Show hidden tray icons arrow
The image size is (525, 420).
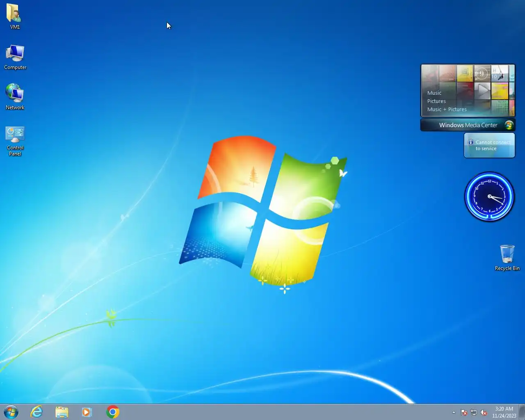pos(454,412)
